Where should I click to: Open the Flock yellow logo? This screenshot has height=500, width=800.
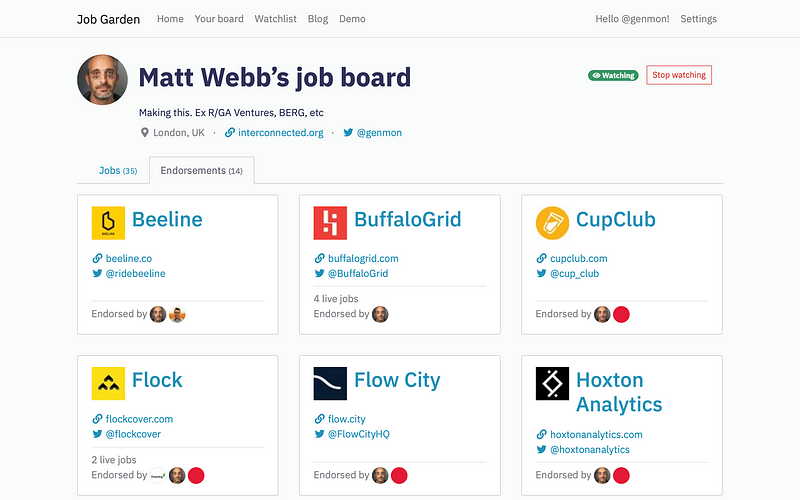point(108,384)
